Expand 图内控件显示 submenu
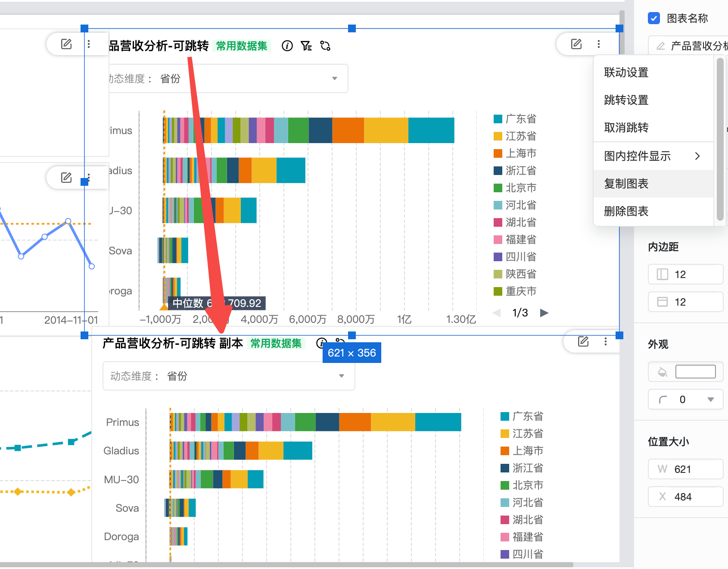728x569 pixels. coord(653,156)
